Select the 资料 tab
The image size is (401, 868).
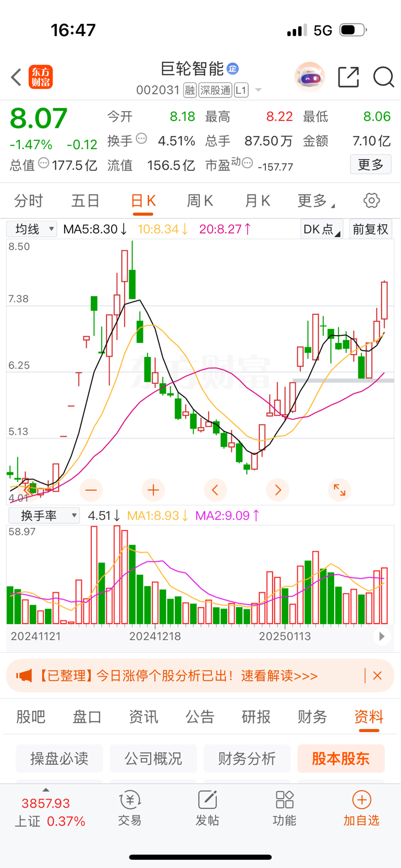point(369,718)
